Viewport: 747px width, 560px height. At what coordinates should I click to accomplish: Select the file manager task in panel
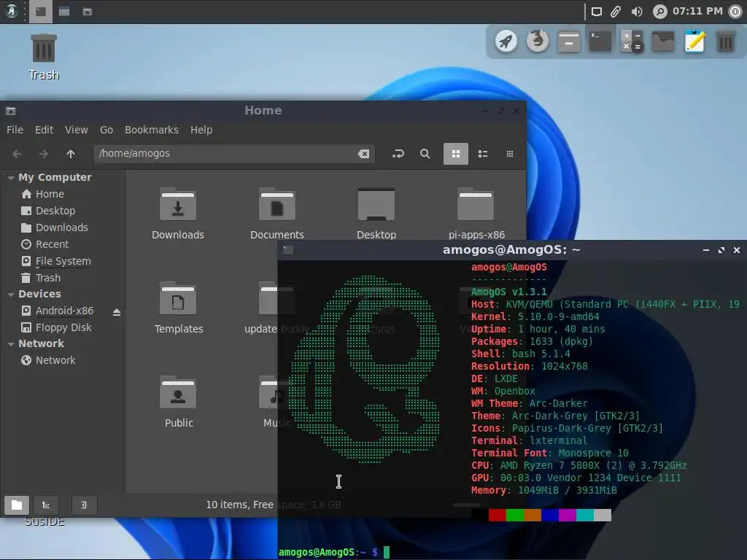87,12
